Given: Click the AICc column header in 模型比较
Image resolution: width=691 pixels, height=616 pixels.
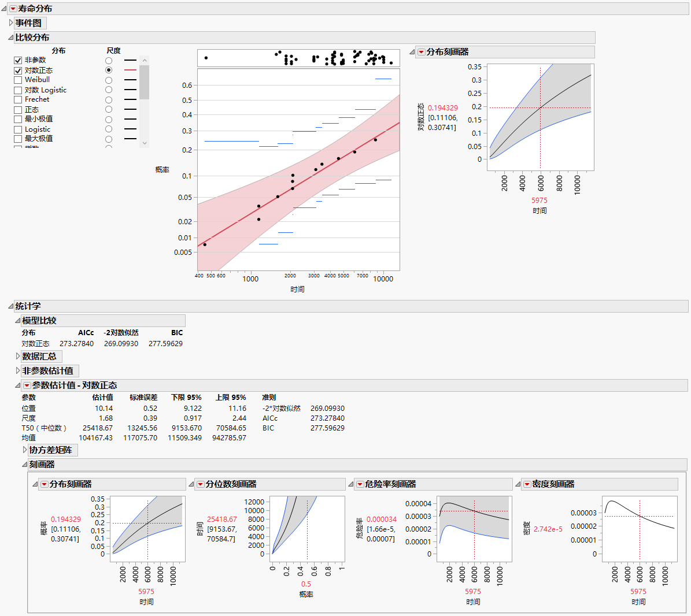Looking at the screenshot, I should pos(86,333).
